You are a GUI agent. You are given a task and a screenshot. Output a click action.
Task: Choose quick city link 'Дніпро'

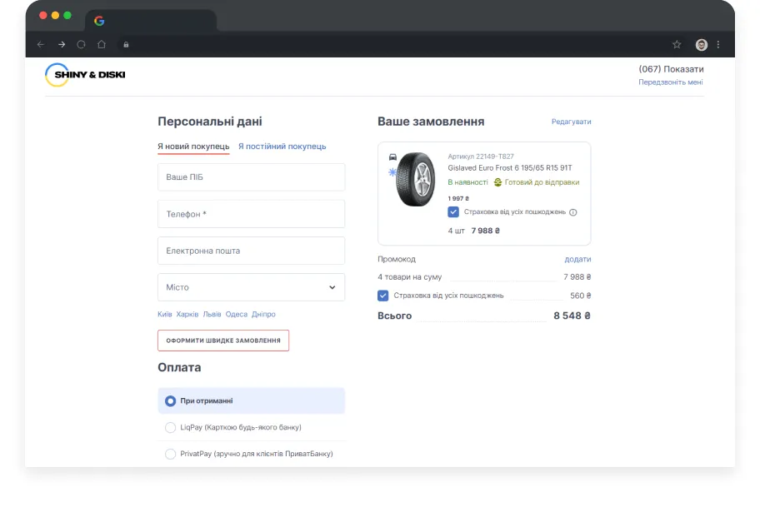263,314
